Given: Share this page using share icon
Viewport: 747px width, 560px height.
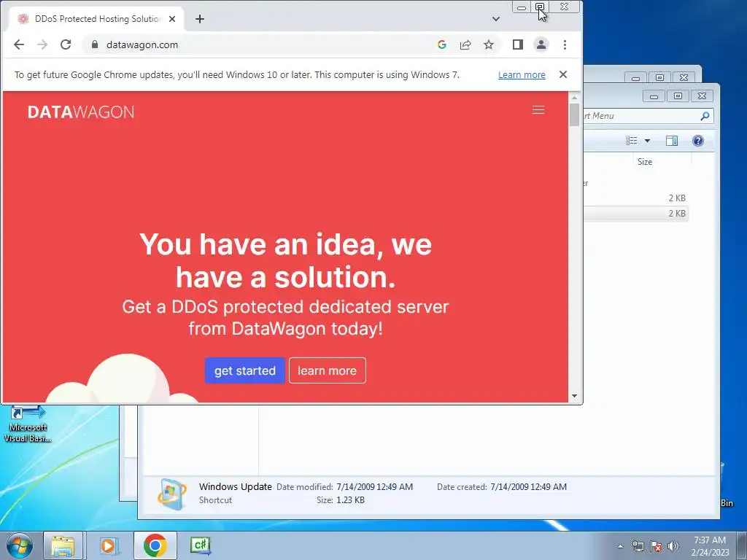Looking at the screenshot, I should pyautogui.click(x=465, y=44).
